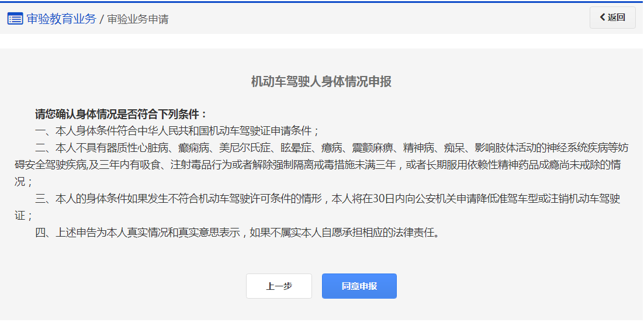This screenshot has width=644, height=322.
Task: Click the bold 请您确认身体情况 prompt line
Action: [x=121, y=113]
